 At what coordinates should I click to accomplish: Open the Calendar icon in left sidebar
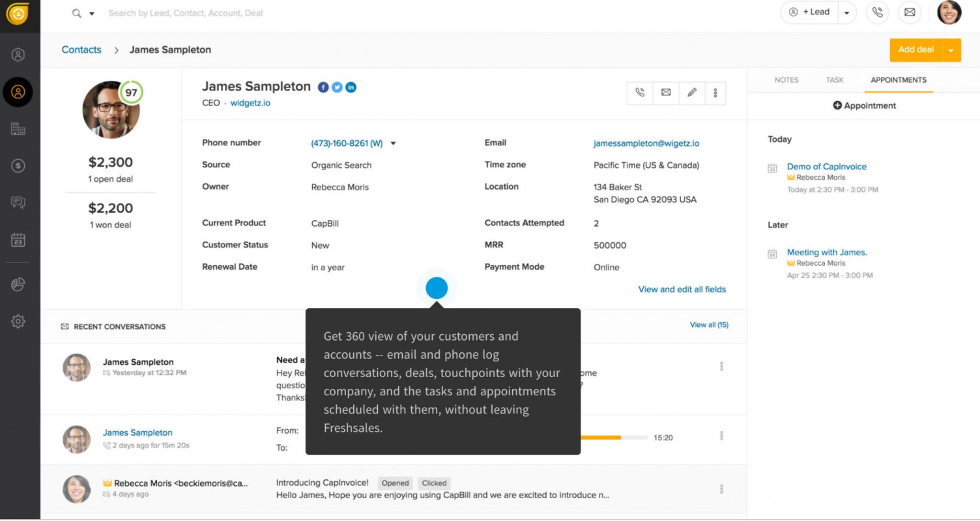[18, 240]
